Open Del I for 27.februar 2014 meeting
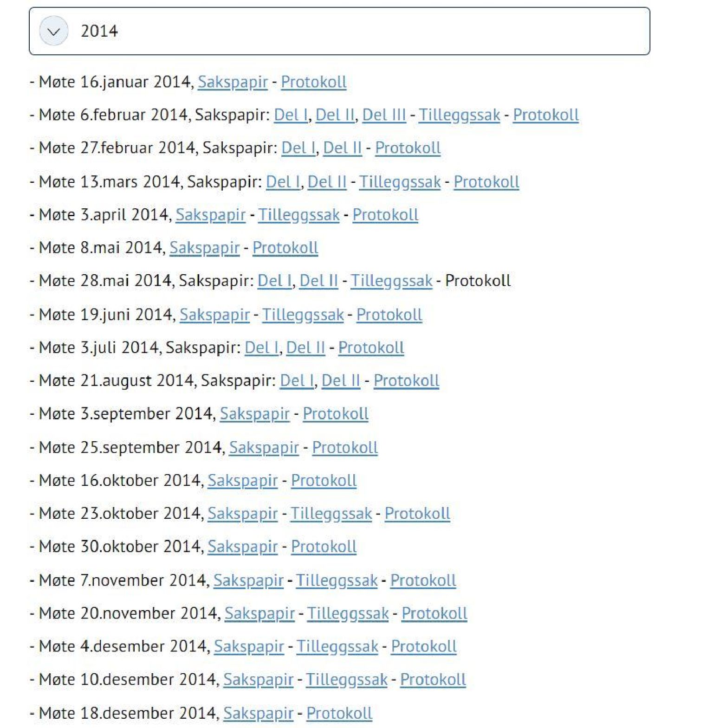This screenshot has height=728, width=713. pos(298,148)
